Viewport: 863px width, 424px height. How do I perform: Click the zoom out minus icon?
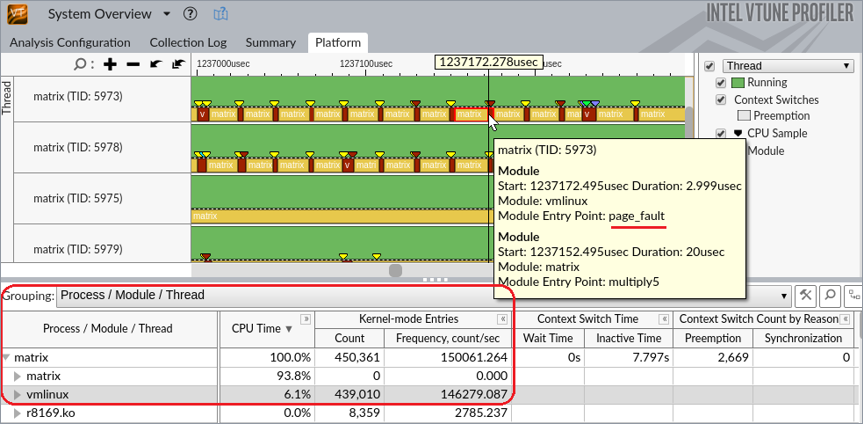tap(132, 64)
